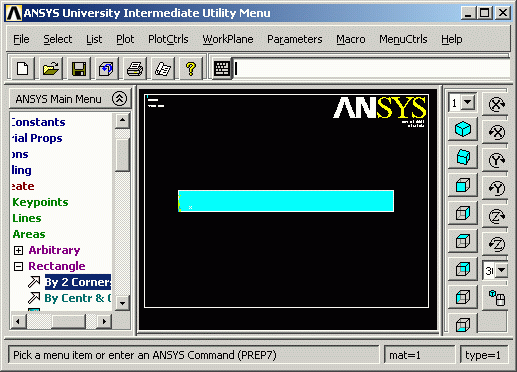Image resolution: width=517 pixels, height=372 pixels.
Task: Select the Keypoints tree item
Action: point(40,202)
